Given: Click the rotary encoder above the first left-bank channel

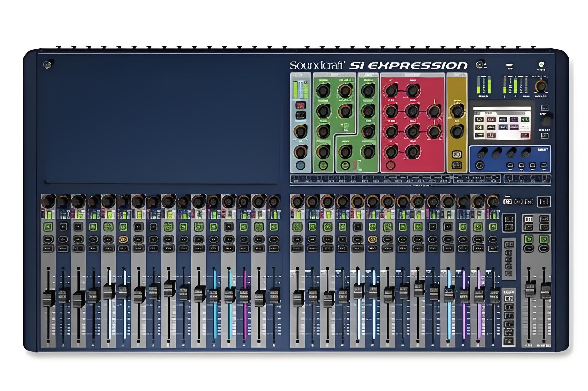Looking at the screenshot, I should [x=48, y=201].
